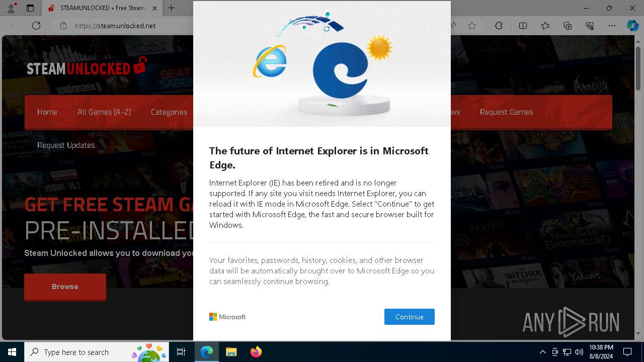The image size is (644, 362).
Task: Open the tab actions menu icon
Action: pyautogui.click(x=30, y=8)
